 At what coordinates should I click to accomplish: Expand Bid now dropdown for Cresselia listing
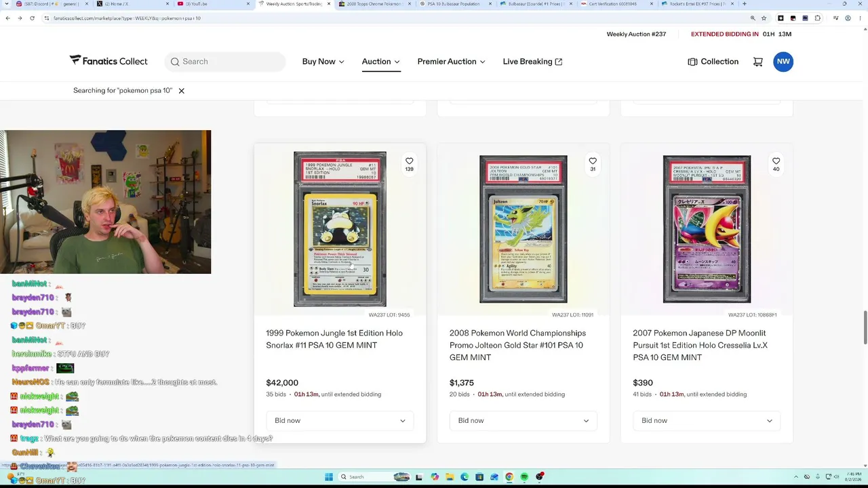(707, 421)
